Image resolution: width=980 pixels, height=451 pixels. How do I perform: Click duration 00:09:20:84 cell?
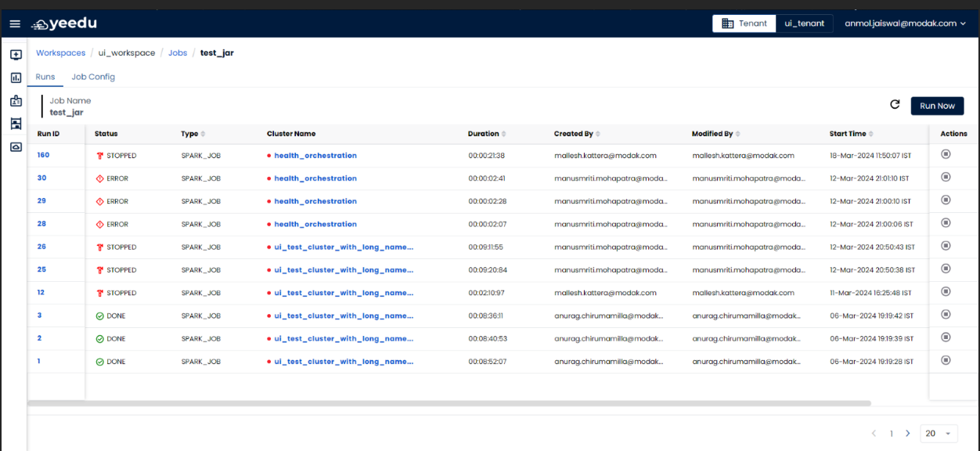488,270
